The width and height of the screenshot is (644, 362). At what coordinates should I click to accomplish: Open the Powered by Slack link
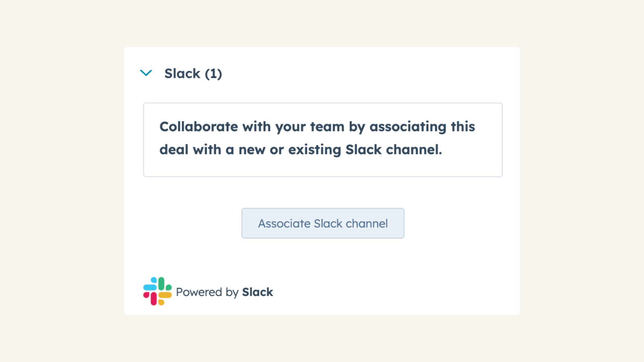[223, 292]
